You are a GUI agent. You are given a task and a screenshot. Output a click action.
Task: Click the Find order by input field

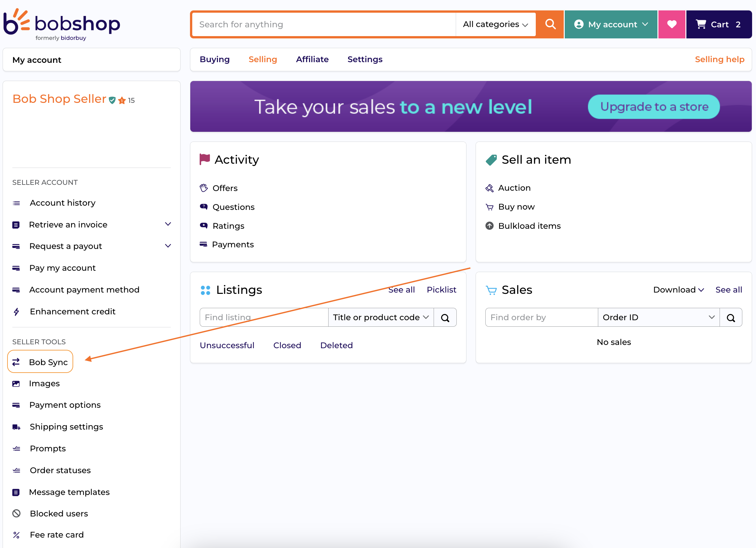[x=541, y=317]
